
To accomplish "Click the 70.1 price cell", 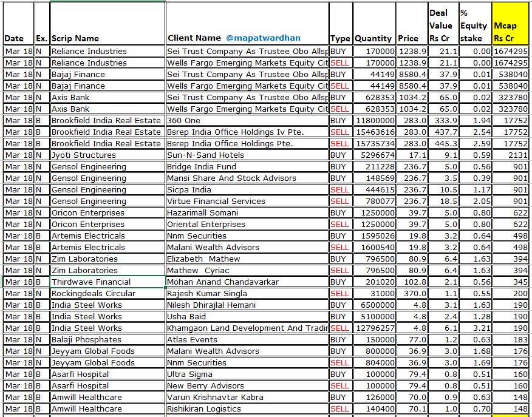I will click(412, 409).
